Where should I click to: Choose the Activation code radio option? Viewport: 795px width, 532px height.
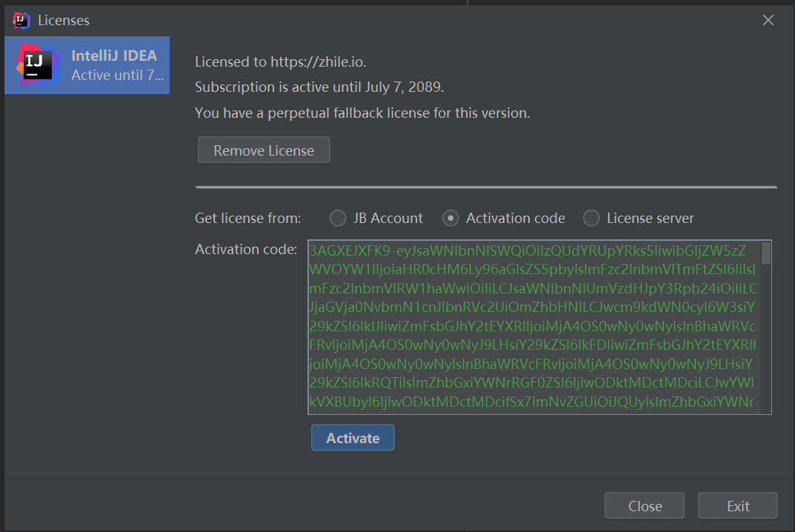(450, 218)
